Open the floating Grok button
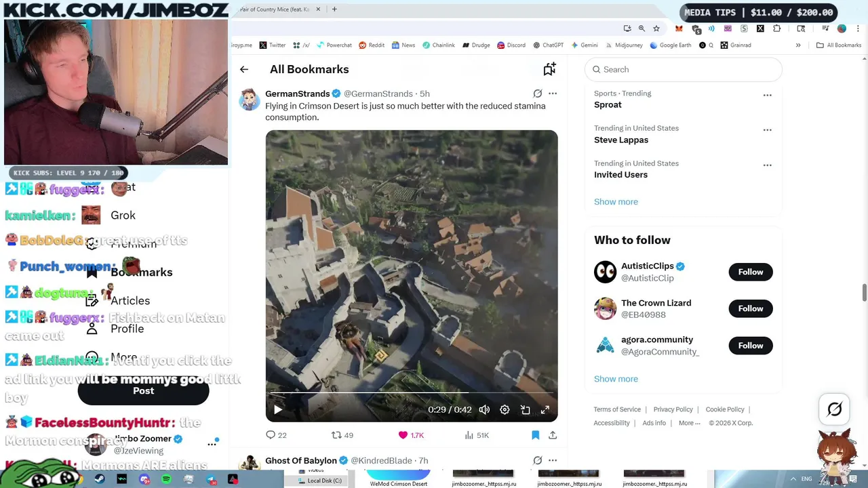The width and height of the screenshot is (868, 488). [x=834, y=409]
